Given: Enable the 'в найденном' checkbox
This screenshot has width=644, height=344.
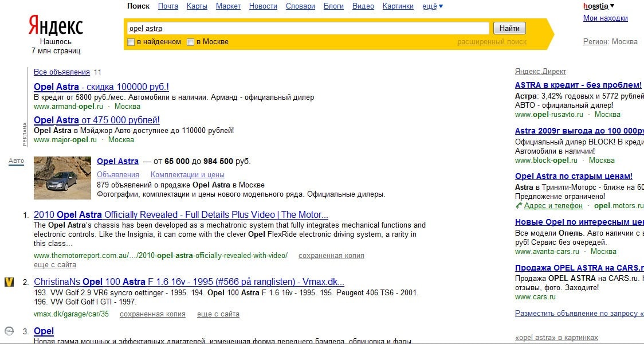Looking at the screenshot, I should tap(131, 42).
